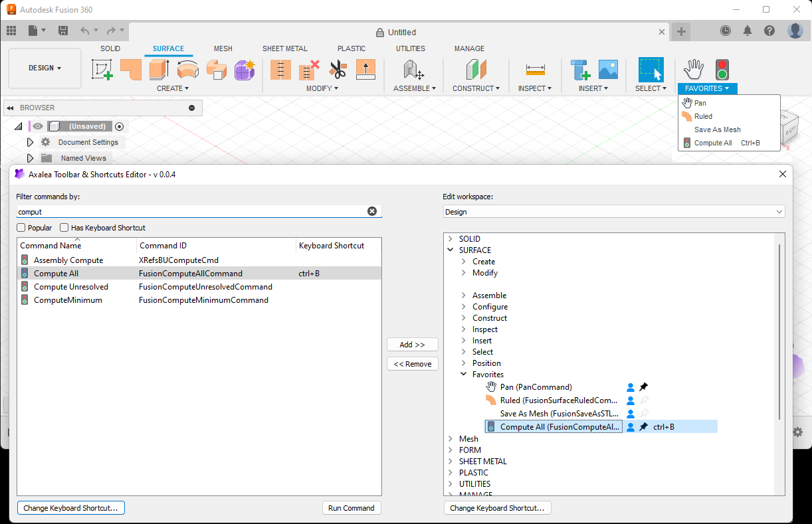Click the Insert image canvas icon
The image size is (812, 524).
click(x=608, y=69)
